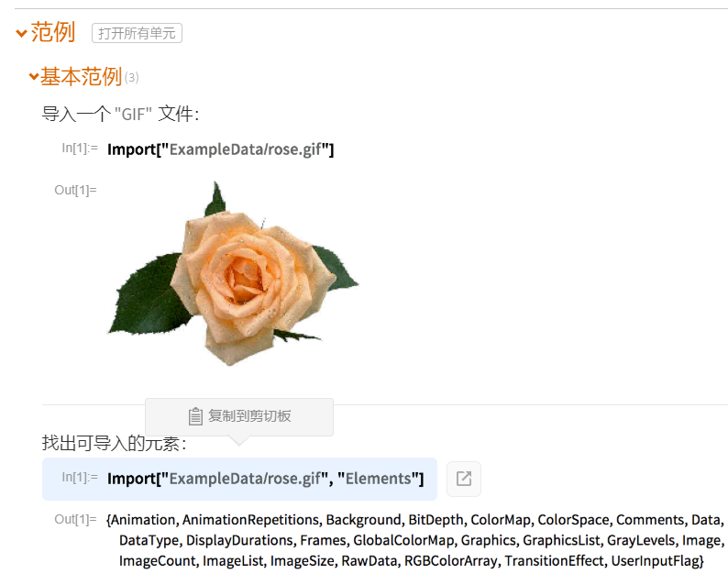
Task: Click the 基本范例 heading text
Action: pos(81,77)
